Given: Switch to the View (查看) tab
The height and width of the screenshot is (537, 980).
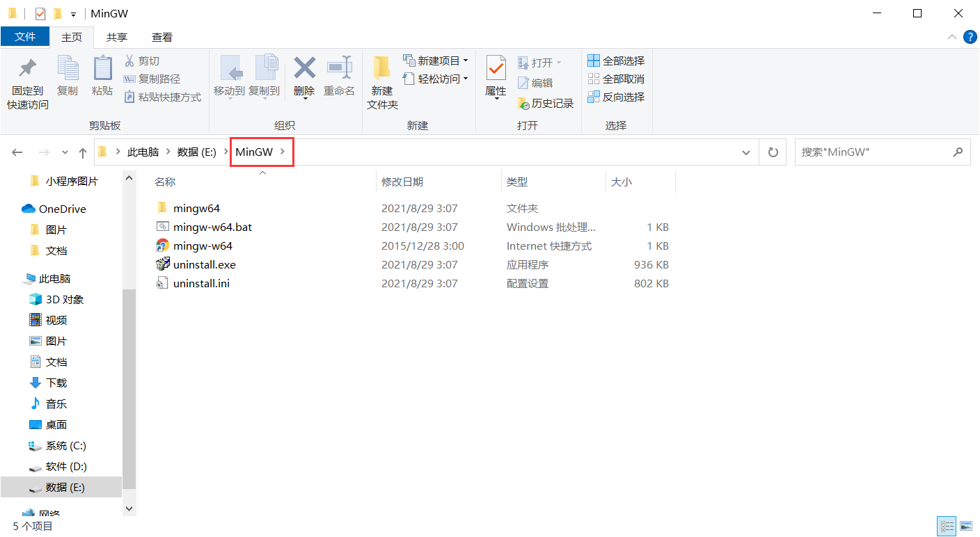Looking at the screenshot, I should coord(162,37).
